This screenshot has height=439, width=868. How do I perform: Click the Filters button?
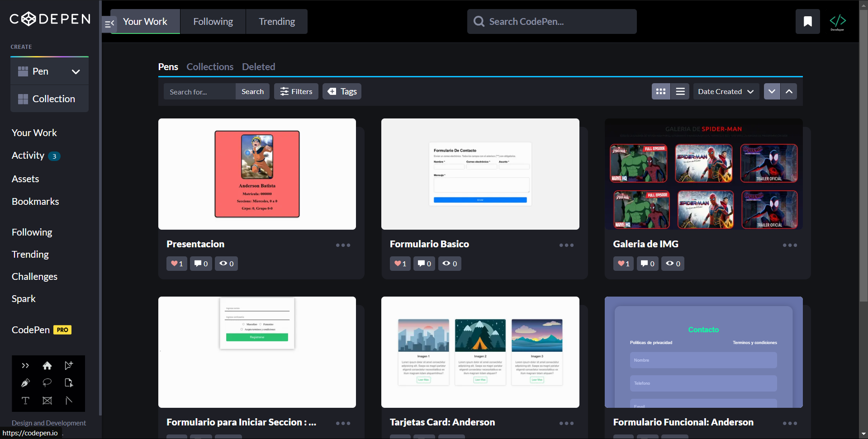click(296, 91)
